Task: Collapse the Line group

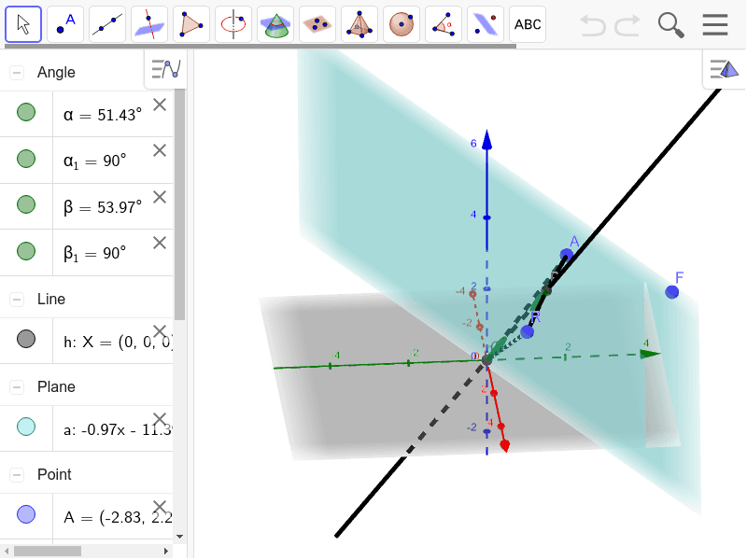Action: click(17, 300)
